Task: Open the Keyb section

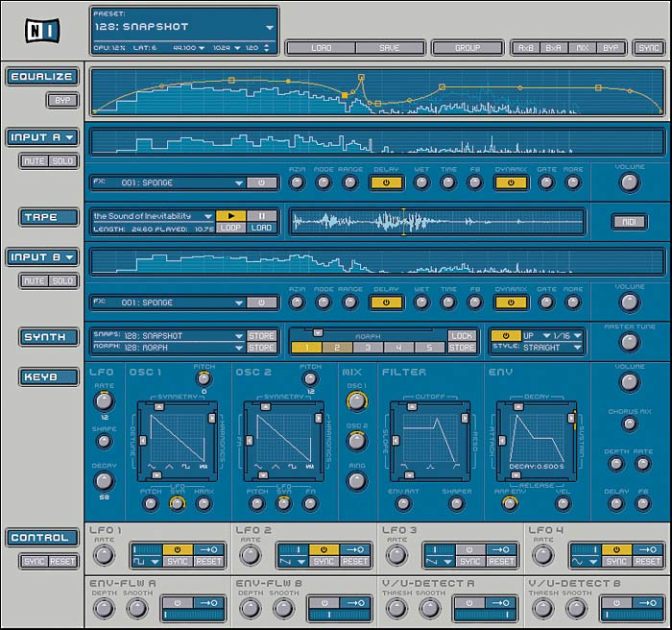Action: [49, 377]
